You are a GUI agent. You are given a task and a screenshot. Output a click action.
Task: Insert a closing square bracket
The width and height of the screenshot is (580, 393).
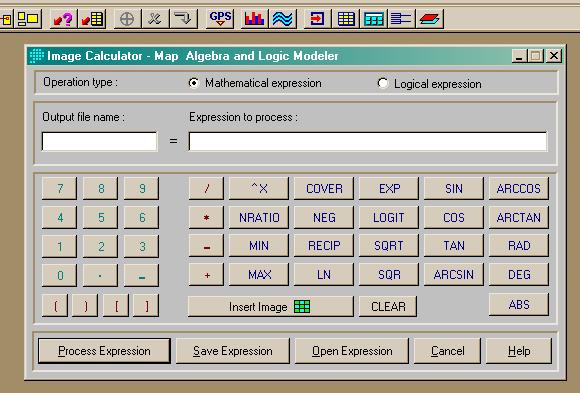(x=146, y=306)
